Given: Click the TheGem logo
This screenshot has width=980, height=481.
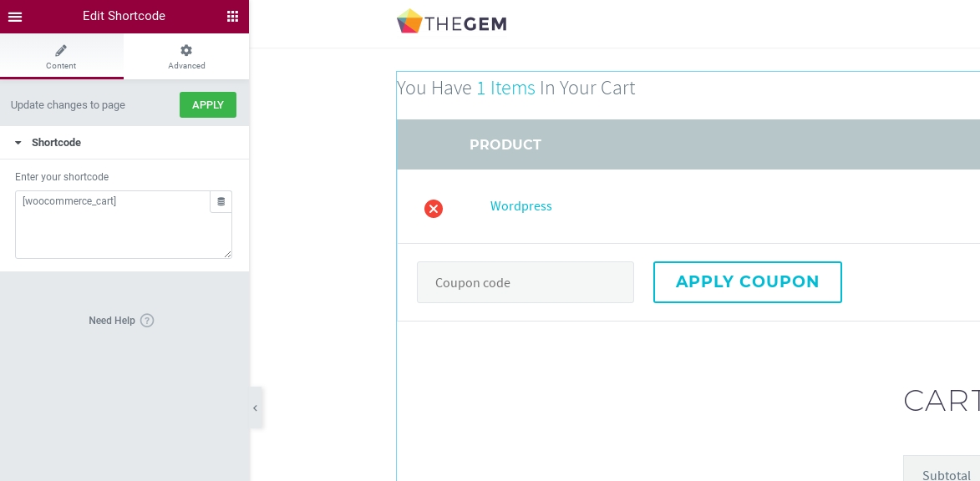Looking at the screenshot, I should click(452, 22).
